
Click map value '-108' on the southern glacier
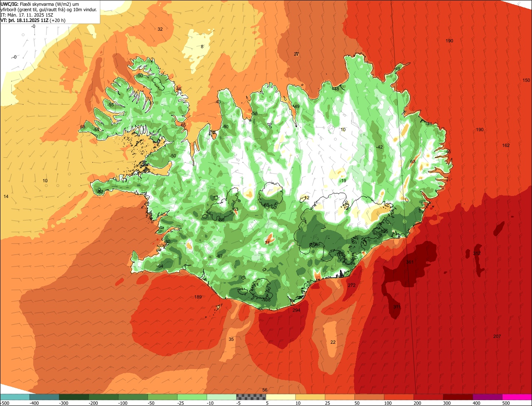(266, 300)
